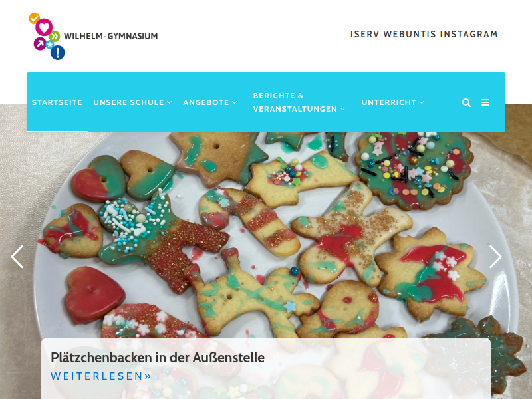Advance to next slide arrow
Image resolution: width=532 pixels, height=399 pixels.
(495, 257)
